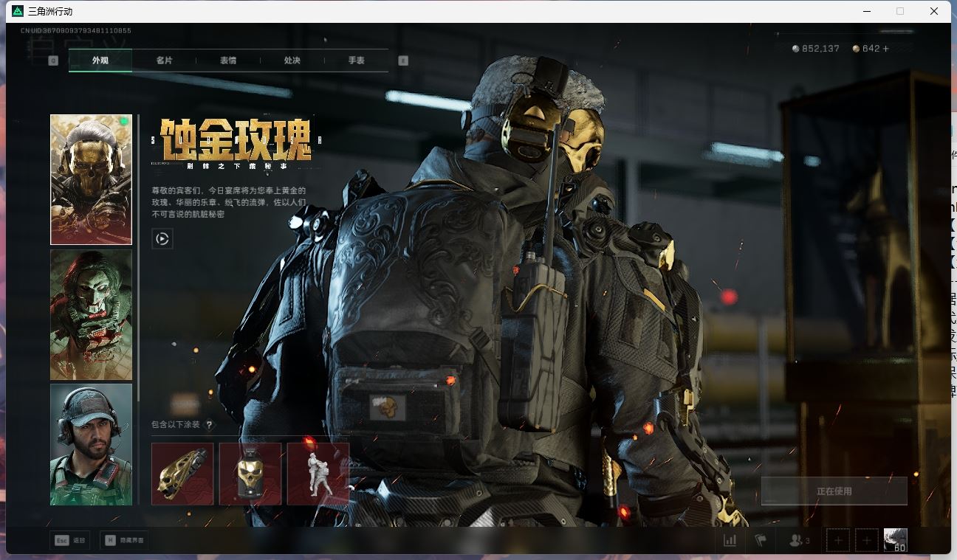957x560 pixels.
Task: Click the E key icon right of tabs
Action: [403, 60]
